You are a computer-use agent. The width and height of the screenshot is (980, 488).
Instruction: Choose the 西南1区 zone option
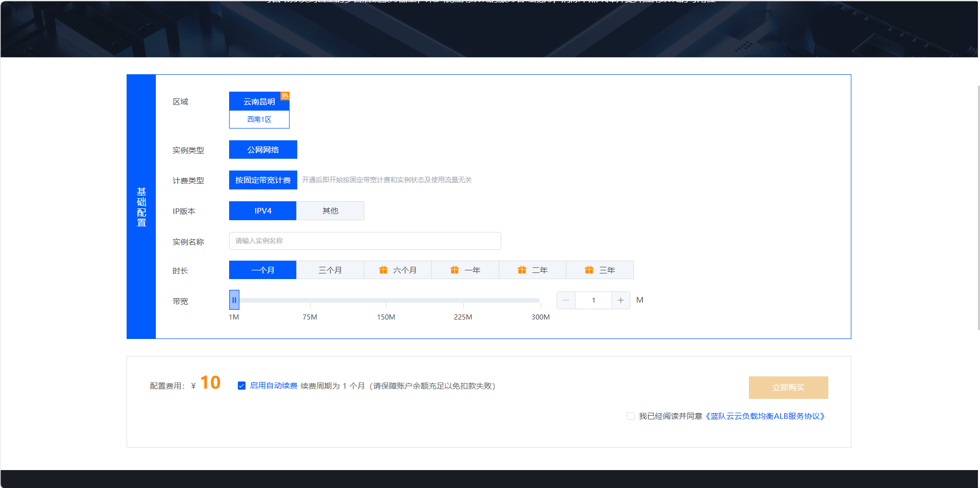[x=259, y=119]
